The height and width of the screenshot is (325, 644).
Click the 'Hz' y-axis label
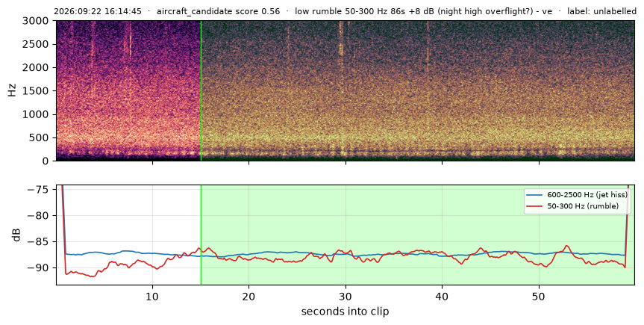pos(12,90)
